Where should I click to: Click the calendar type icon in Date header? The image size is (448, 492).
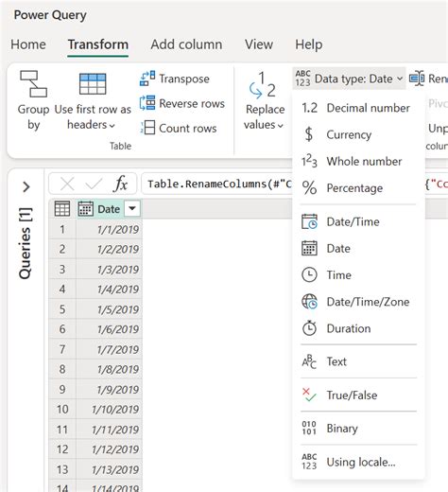pyautogui.click(x=85, y=208)
